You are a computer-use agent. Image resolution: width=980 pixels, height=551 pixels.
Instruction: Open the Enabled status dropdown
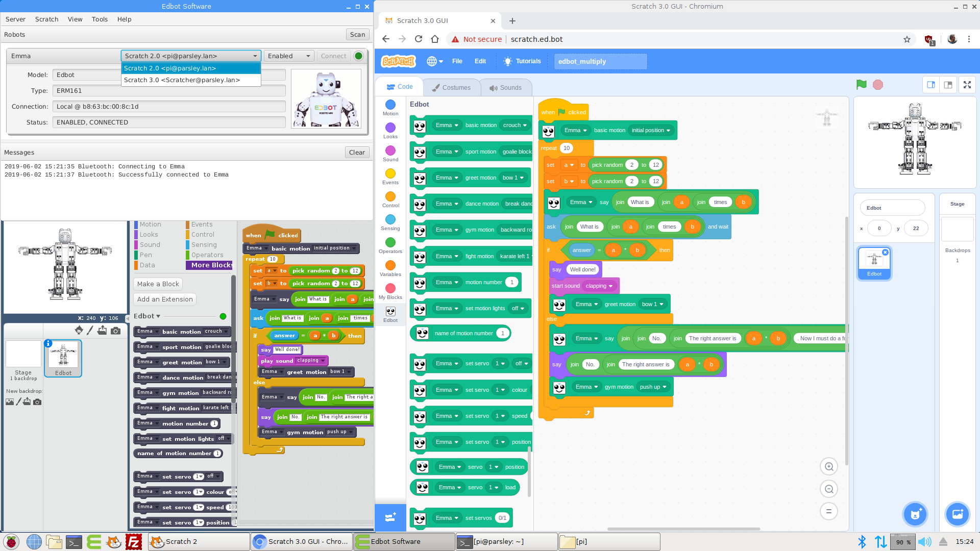coord(289,56)
